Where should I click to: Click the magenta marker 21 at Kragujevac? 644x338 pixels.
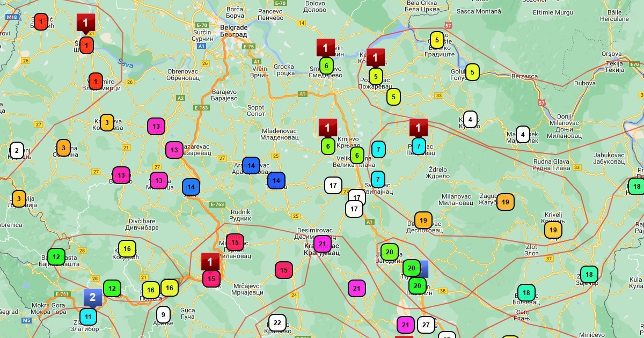[323, 244]
